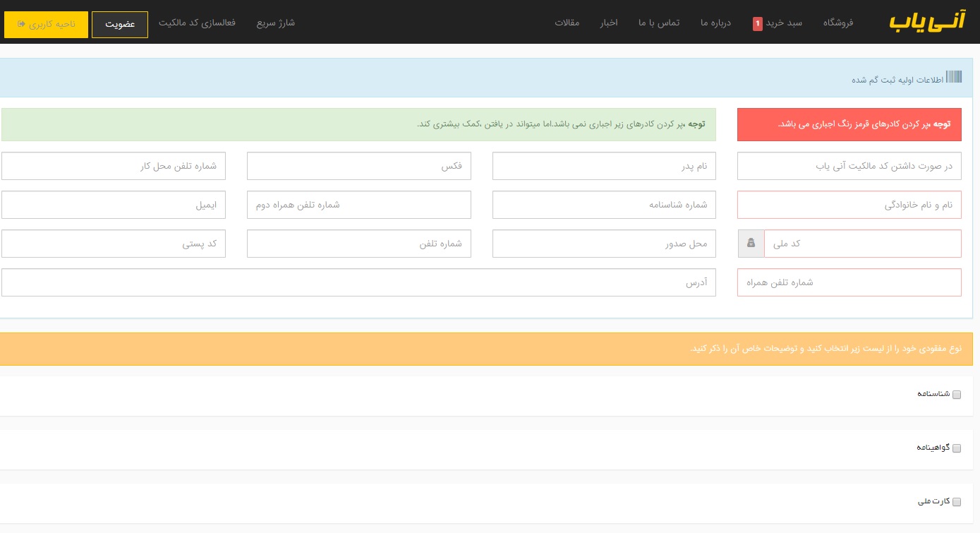Click the اطلاعات اولیه ثبت گم شده heading

click(897, 79)
